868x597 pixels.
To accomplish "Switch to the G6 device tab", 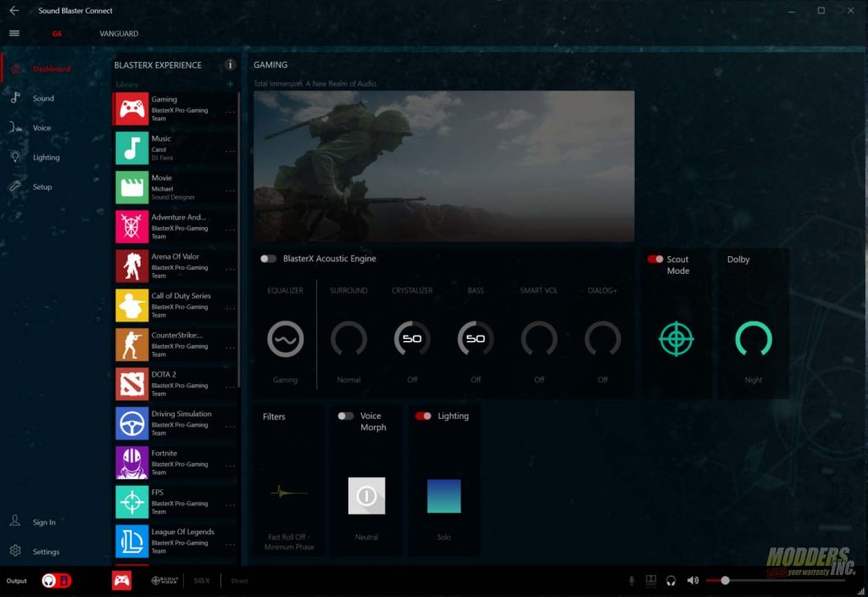I will click(57, 33).
